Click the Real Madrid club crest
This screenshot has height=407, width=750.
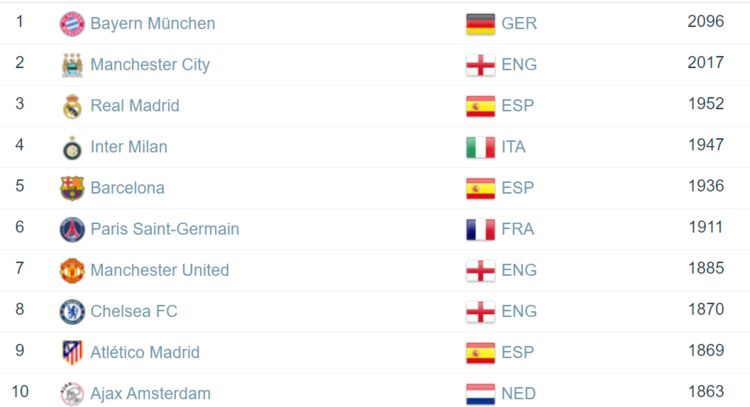[x=72, y=106]
